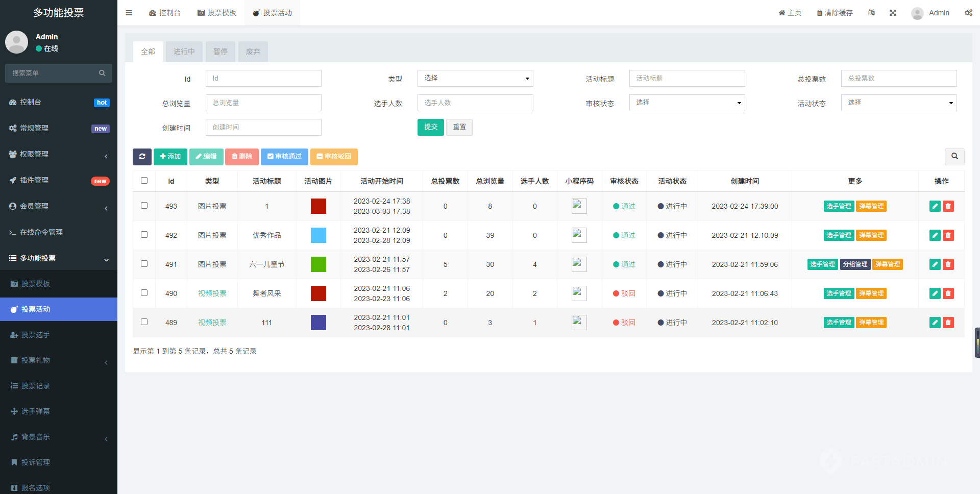The height and width of the screenshot is (494, 980).
Task: Switch to the 进行中 tab
Action: tap(184, 52)
